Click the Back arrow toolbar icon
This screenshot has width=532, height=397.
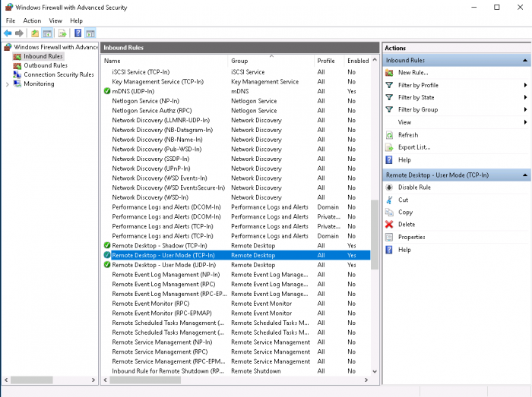pos(8,33)
